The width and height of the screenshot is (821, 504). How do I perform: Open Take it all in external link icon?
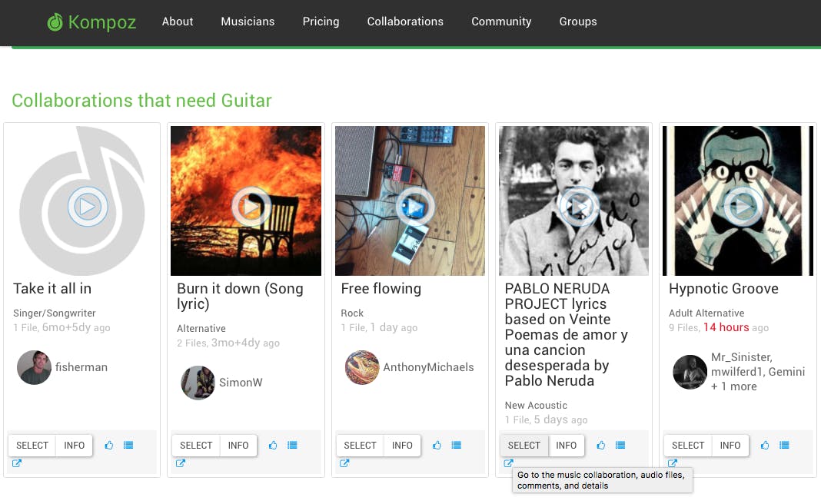17,463
